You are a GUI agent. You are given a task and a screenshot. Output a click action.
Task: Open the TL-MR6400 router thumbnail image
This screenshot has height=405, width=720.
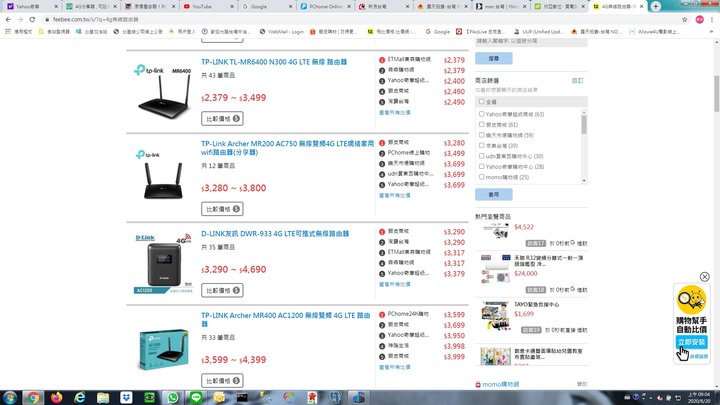pos(163,92)
